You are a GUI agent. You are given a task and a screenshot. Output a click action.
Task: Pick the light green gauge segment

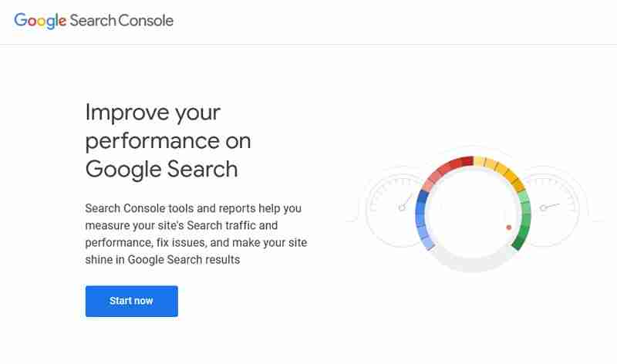click(x=524, y=199)
